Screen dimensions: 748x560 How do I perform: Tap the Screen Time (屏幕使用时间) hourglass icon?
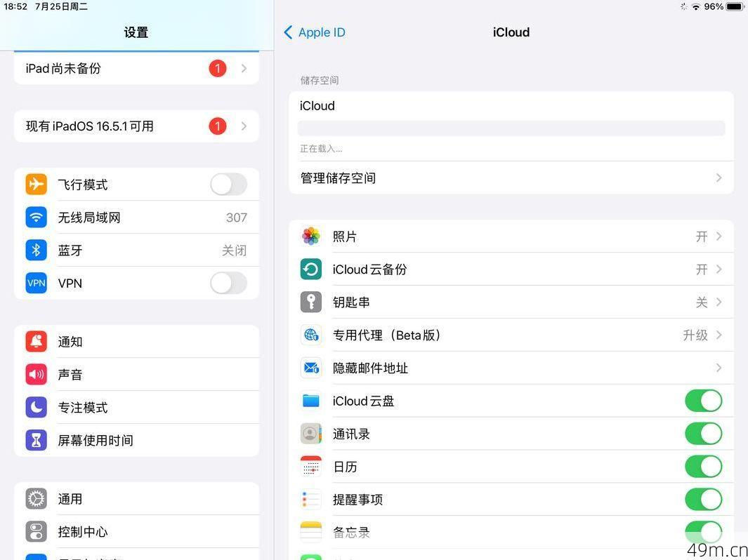click(x=37, y=441)
